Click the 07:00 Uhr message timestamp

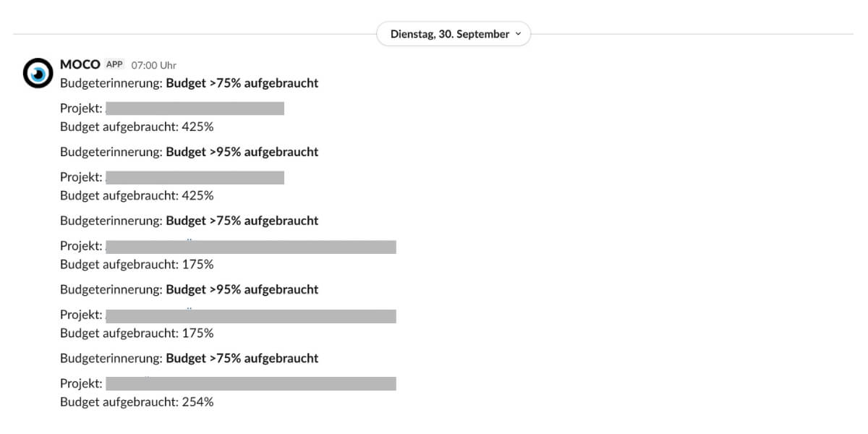153,65
